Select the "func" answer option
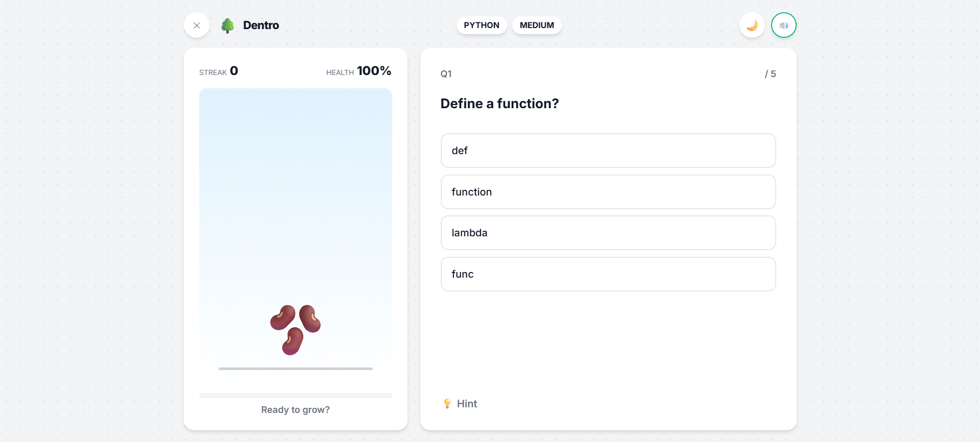Viewport: 980px width, 442px height. [x=608, y=274]
